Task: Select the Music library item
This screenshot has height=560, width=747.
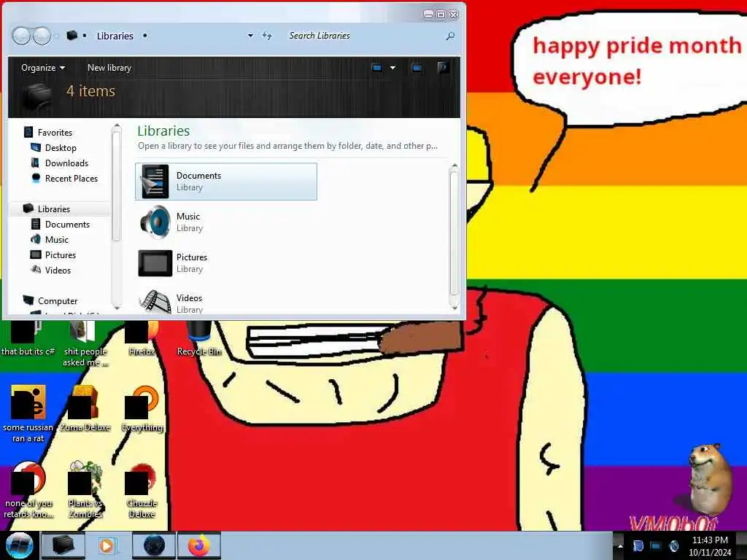Action: [226, 222]
